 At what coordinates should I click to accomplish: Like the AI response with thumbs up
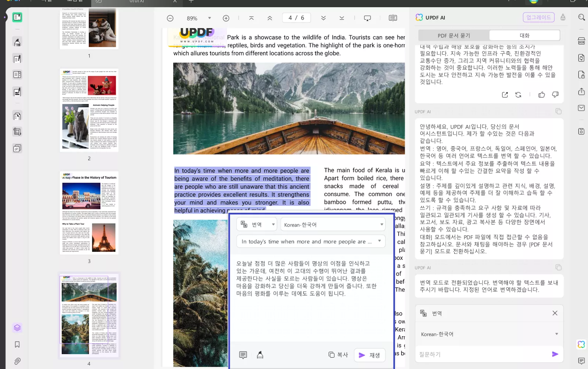coord(542,95)
